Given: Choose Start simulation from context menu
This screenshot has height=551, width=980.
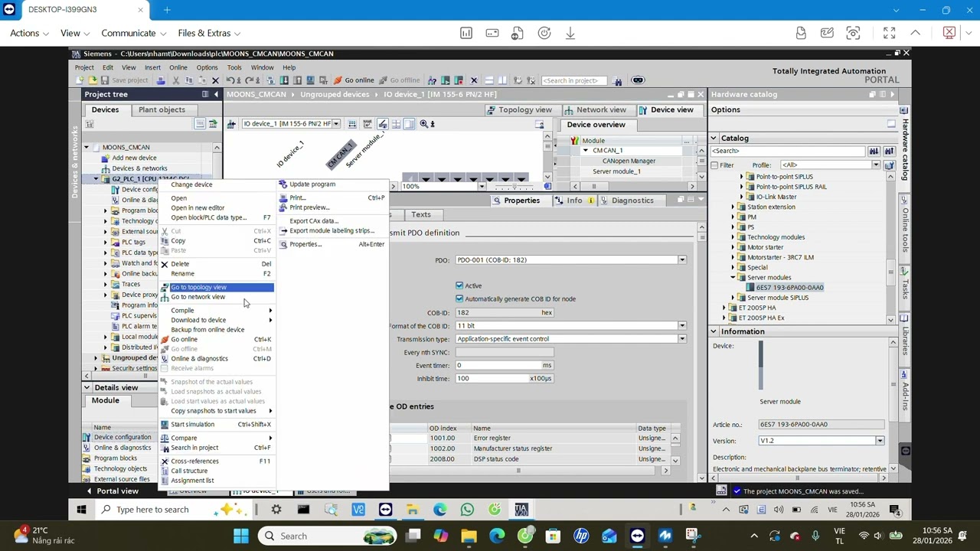Looking at the screenshot, I should click(192, 425).
